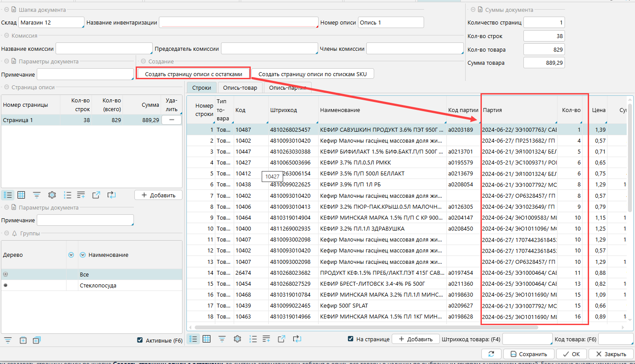
Task: Click the filter icon below the Группы tree
Action: 8,340
